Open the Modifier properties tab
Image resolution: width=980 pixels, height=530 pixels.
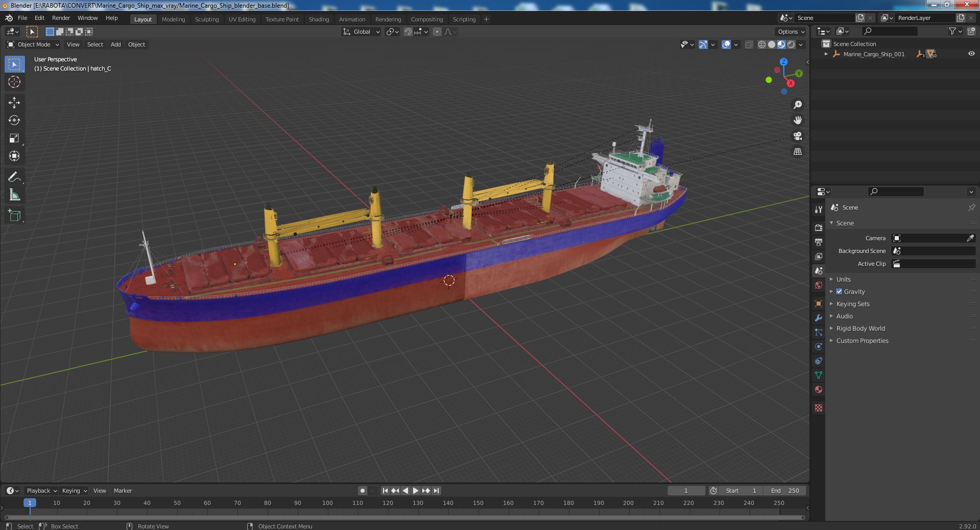(819, 318)
